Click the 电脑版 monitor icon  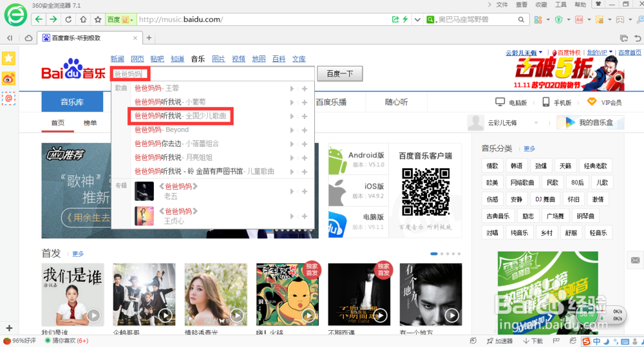click(500, 102)
